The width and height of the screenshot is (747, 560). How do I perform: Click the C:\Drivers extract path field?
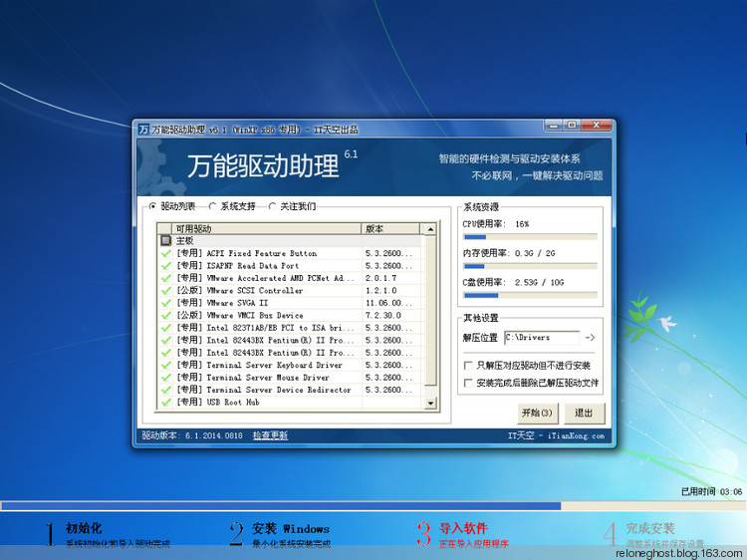pyautogui.click(x=542, y=338)
